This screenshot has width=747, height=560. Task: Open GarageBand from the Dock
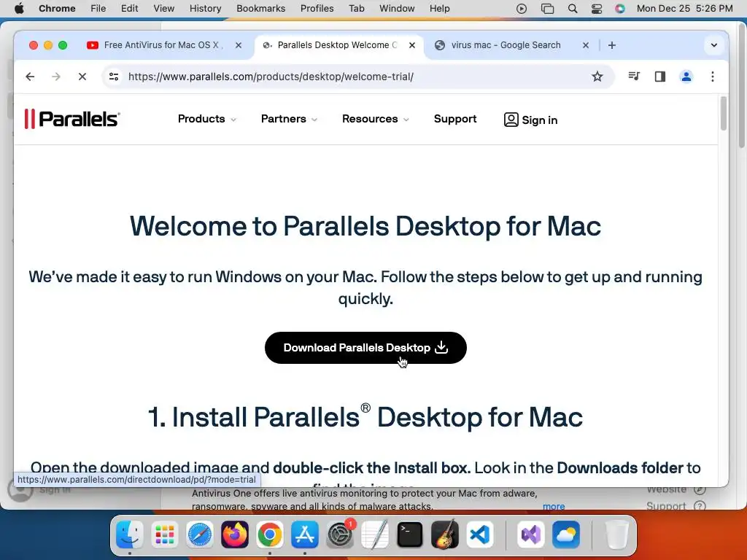pos(445,534)
